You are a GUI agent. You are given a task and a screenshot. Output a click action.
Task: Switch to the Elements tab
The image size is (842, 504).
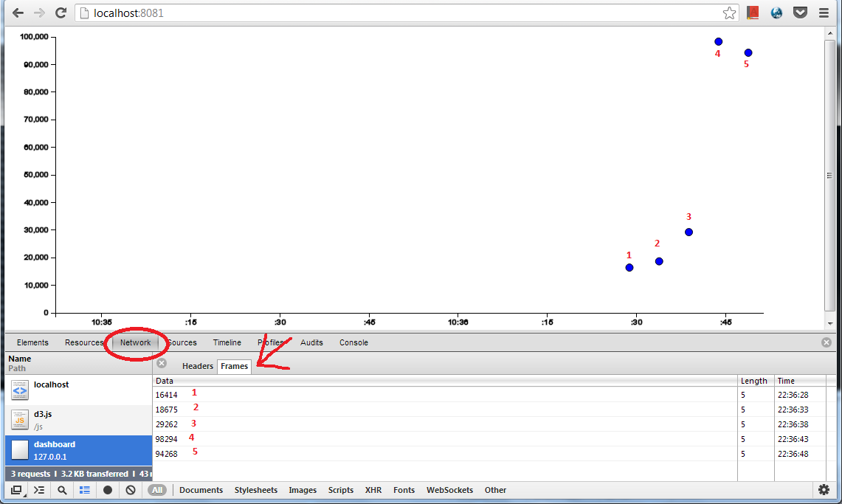click(32, 342)
